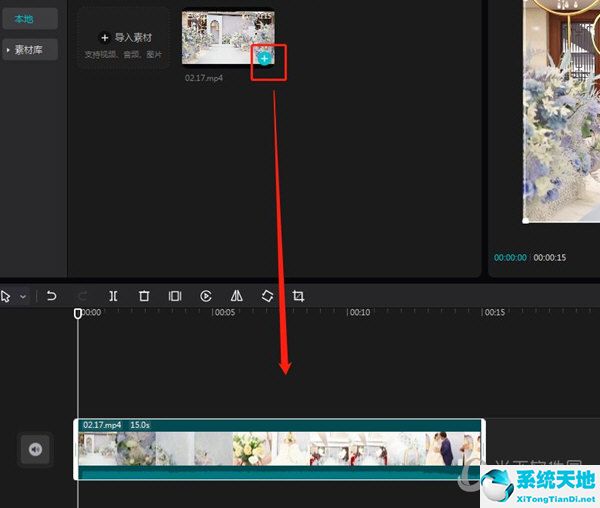Click the 00:15 mark on ruler

[495, 313]
